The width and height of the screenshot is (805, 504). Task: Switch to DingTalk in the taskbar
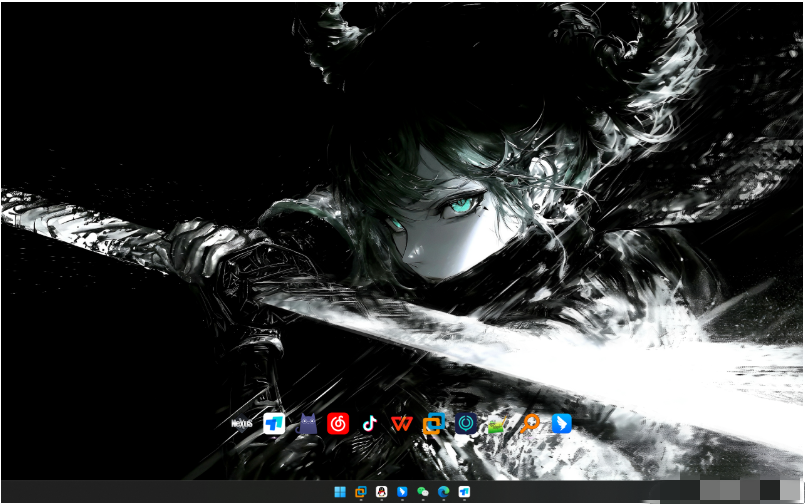[402, 492]
